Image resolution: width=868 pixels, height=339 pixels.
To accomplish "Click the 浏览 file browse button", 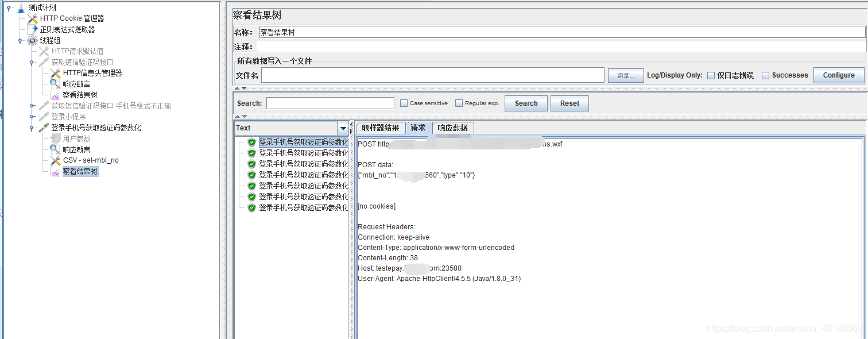I will 625,75.
